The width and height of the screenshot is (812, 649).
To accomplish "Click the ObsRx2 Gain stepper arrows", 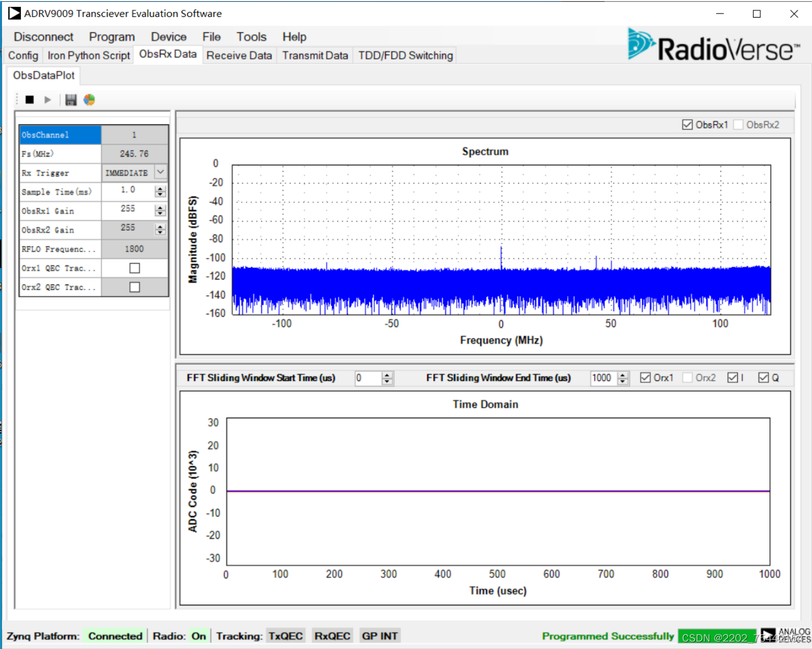I will (160, 229).
